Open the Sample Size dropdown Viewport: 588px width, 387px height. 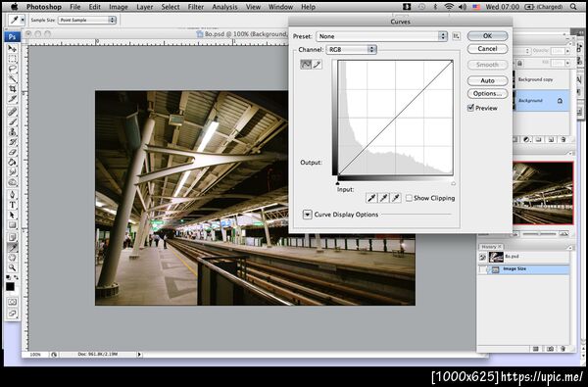87,20
